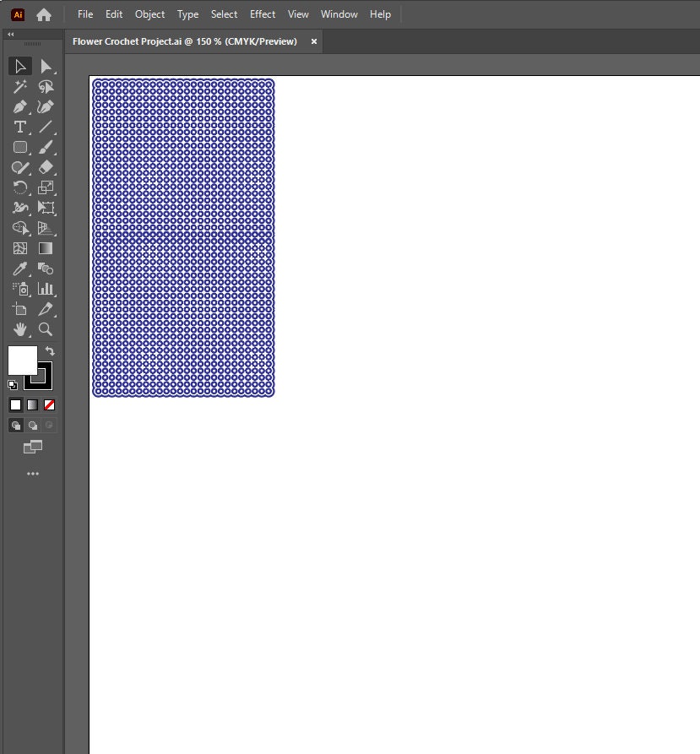
Task: Grab the Zoom tool
Action: (x=47, y=329)
